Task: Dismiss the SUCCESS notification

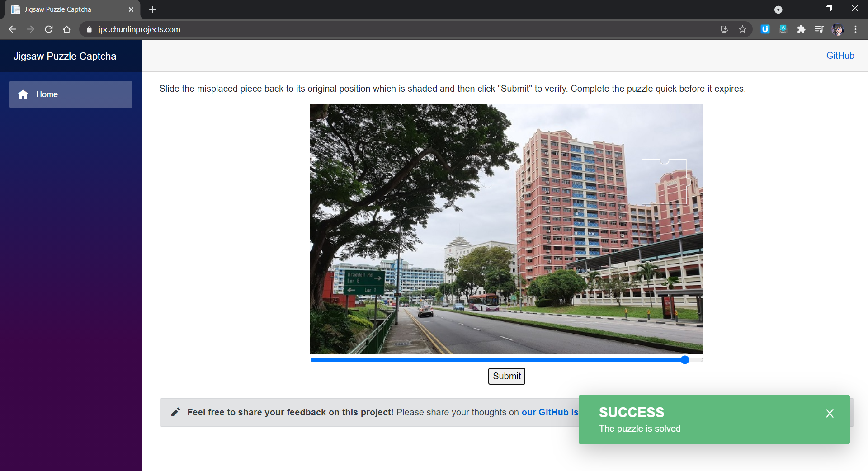Action: click(830, 413)
